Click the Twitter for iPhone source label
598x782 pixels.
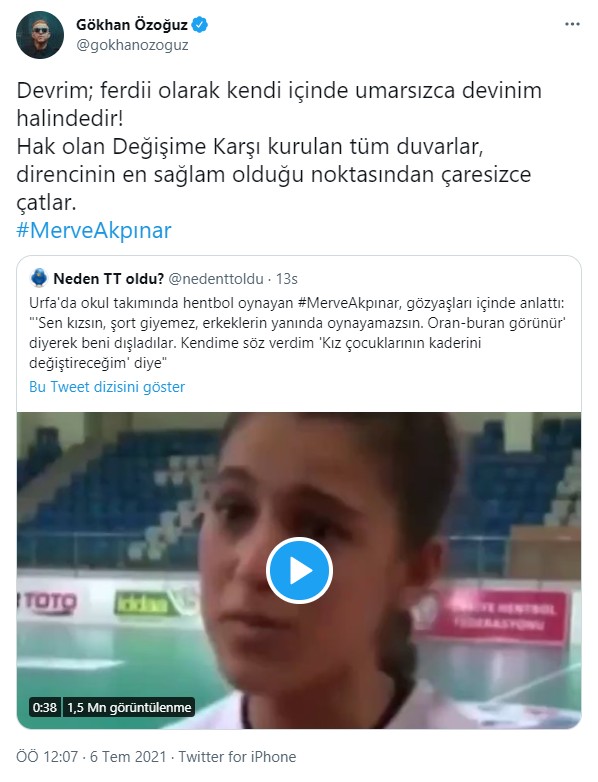[237, 757]
